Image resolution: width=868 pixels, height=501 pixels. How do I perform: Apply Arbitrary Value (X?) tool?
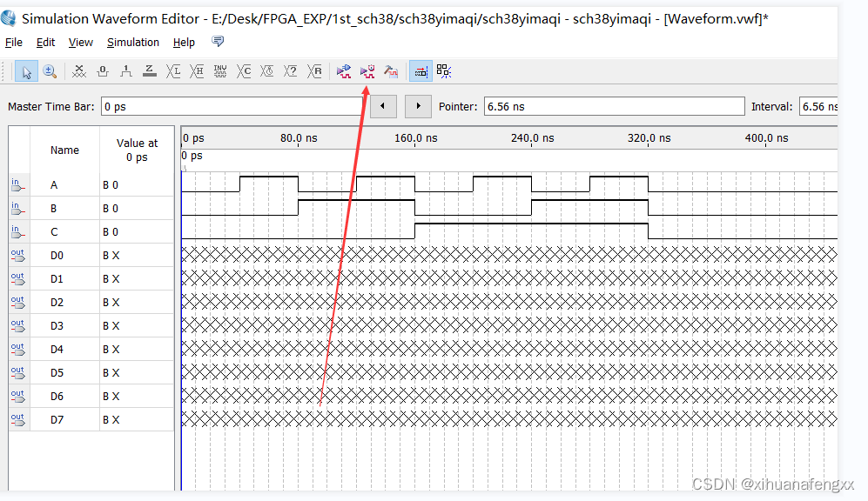[x=291, y=71]
